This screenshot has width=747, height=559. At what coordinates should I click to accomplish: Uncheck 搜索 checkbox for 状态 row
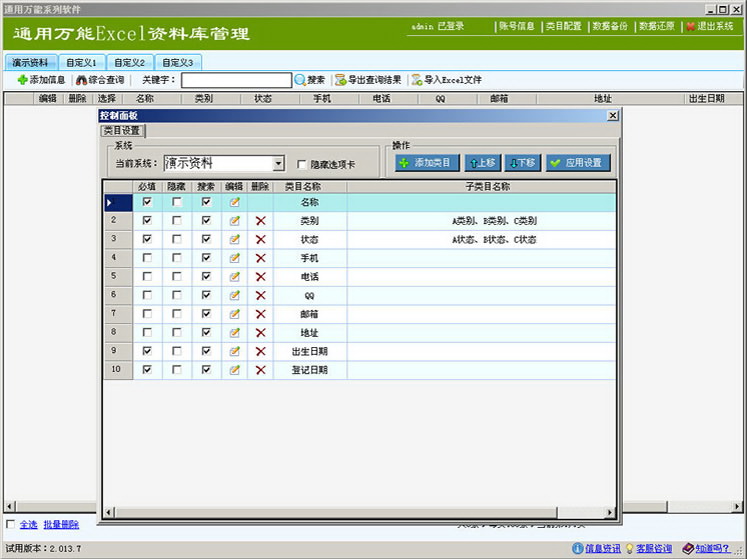206,239
